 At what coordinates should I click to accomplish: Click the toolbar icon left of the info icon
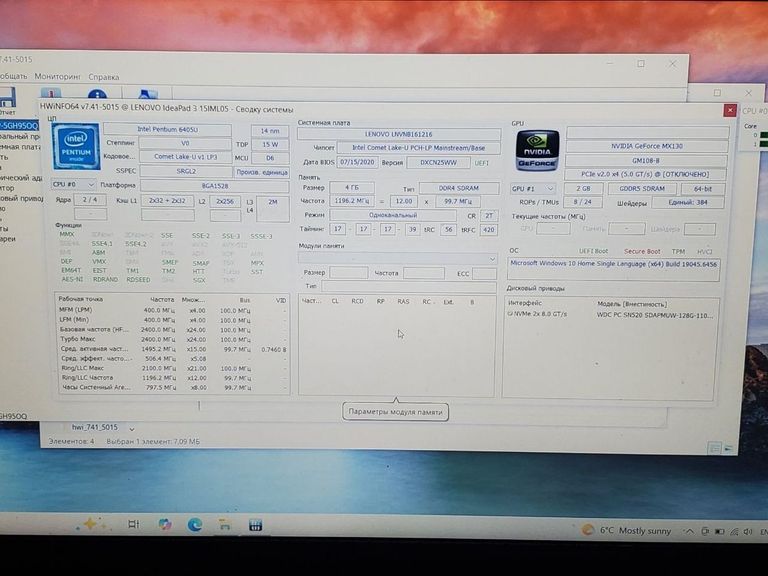point(51,94)
